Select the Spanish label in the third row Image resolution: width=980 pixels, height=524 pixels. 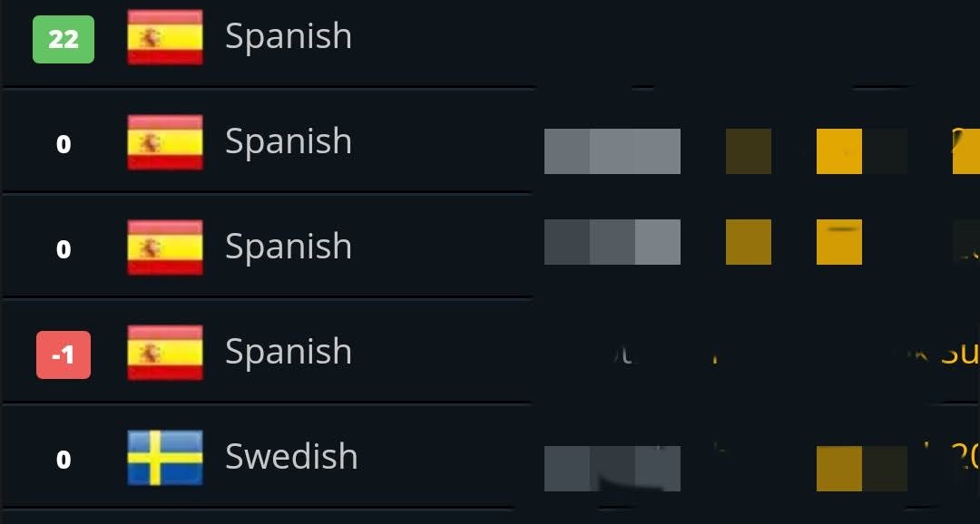click(289, 247)
